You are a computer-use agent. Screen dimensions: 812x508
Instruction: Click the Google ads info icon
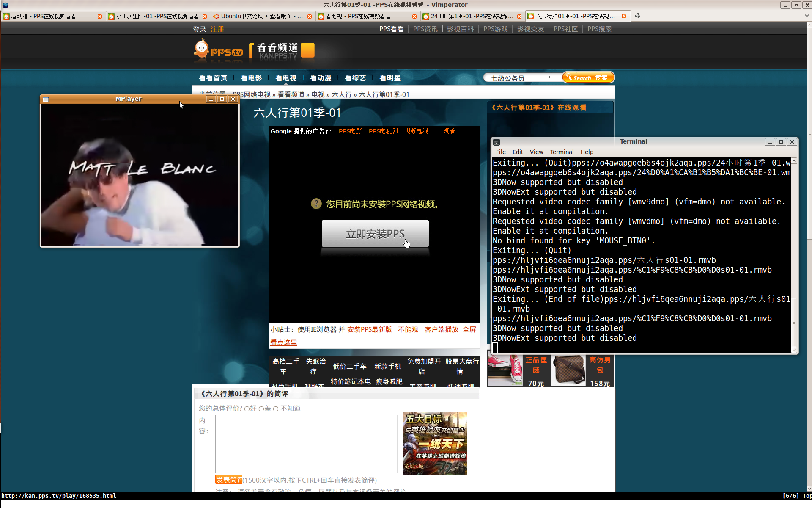[x=329, y=131]
